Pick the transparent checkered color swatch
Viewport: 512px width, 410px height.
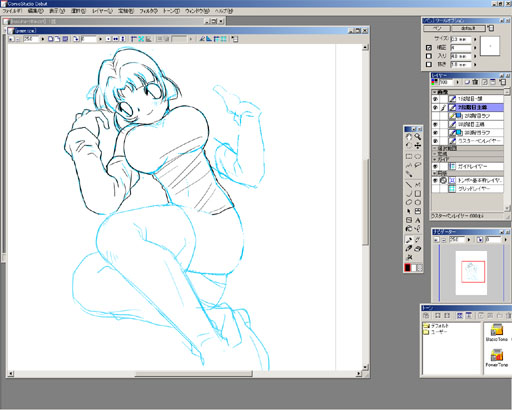420,268
